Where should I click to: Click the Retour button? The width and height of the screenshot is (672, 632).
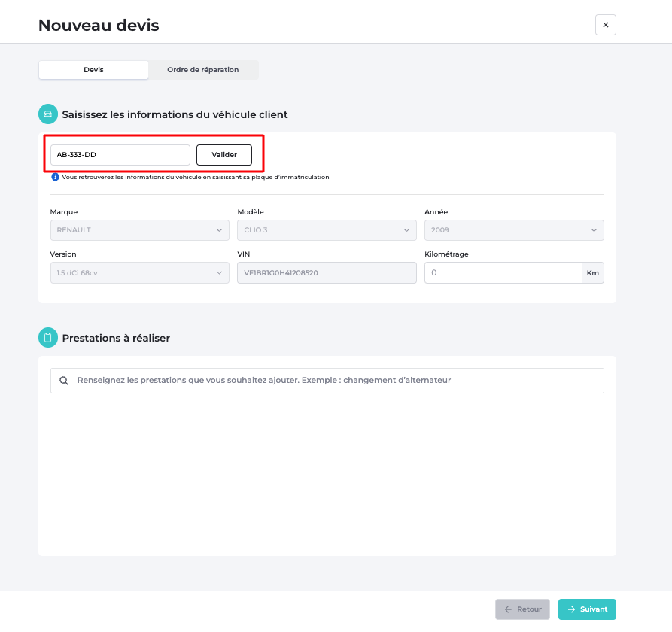tap(522, 609)
